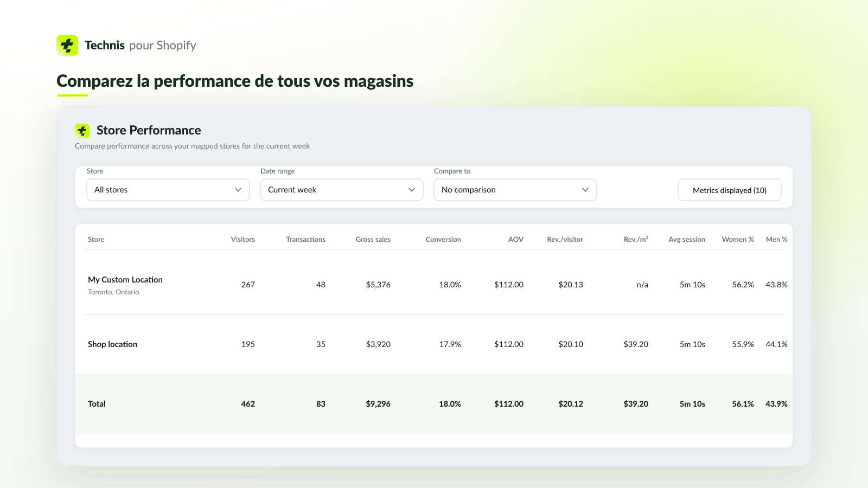Click Women percentage 55.9%
This screenshot has height=488, width=868.
tap(743, 344)
